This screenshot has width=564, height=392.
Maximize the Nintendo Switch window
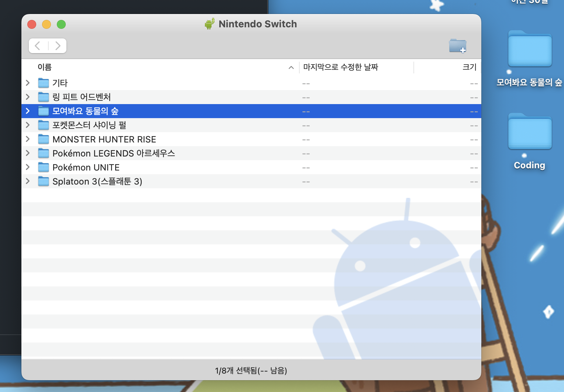pyautogui.click(x=61, y=24)
